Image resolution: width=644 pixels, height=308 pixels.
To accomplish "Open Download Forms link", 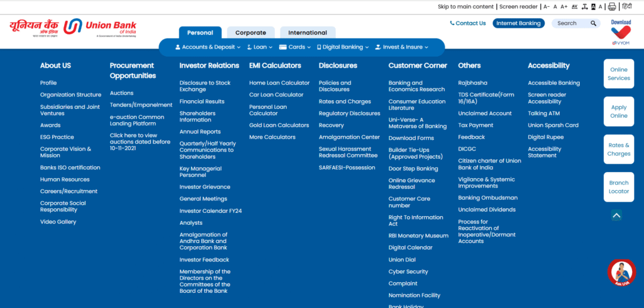I will (x=411, y=138).
